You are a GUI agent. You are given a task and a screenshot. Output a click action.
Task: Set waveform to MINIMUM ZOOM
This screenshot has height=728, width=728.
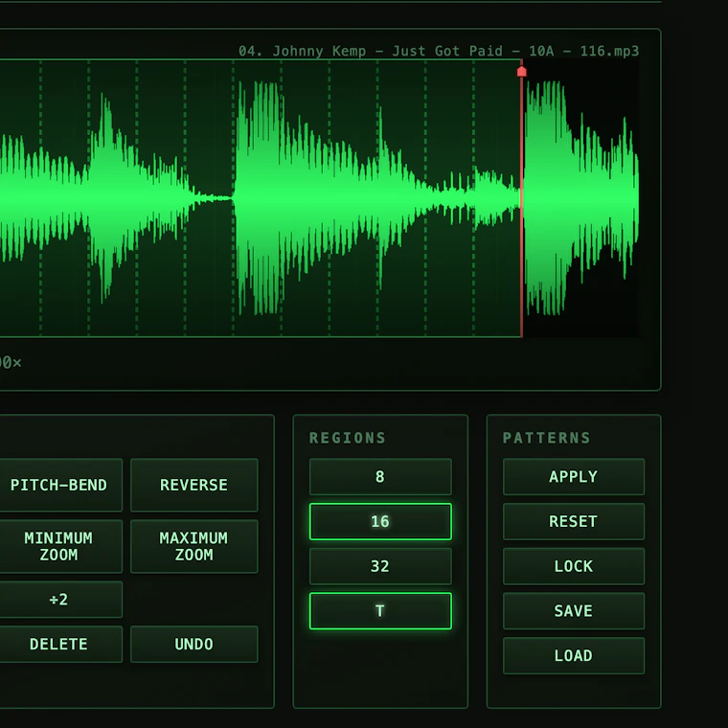(x=59, y=546)
